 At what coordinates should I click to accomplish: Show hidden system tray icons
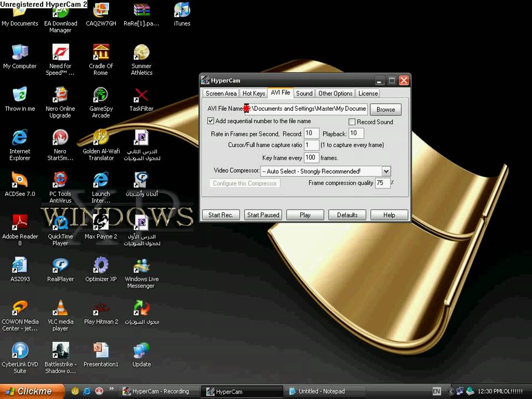451,391
